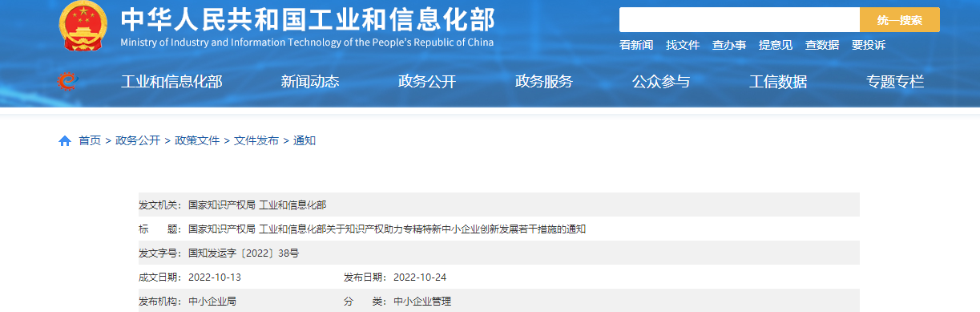
Task: Open the 查数据 quick link
Action: (x=822, y=45)
